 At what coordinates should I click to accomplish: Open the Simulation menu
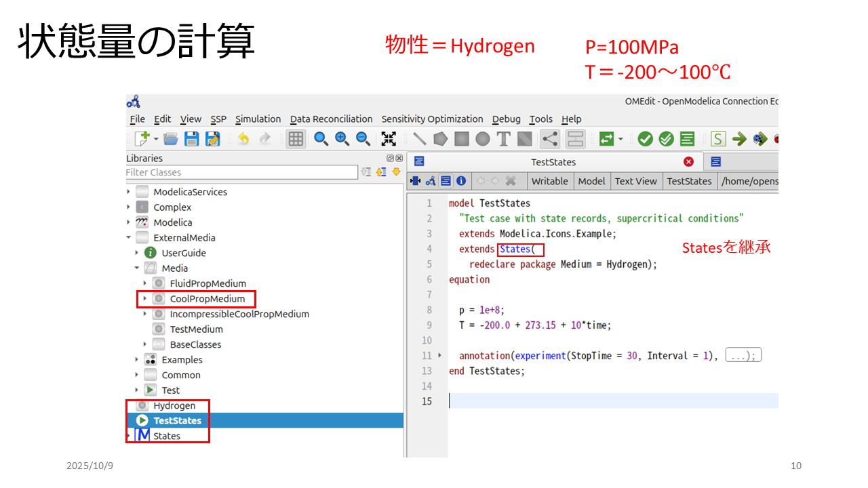(x=258, y=119)
